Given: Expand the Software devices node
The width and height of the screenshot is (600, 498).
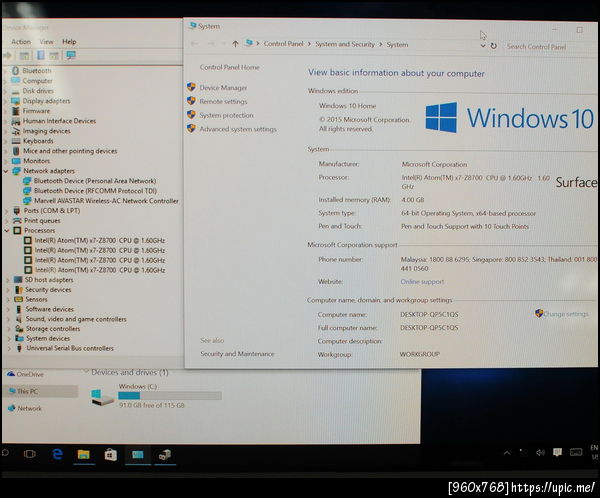Looking at the screenshot, I should (8, 309).
